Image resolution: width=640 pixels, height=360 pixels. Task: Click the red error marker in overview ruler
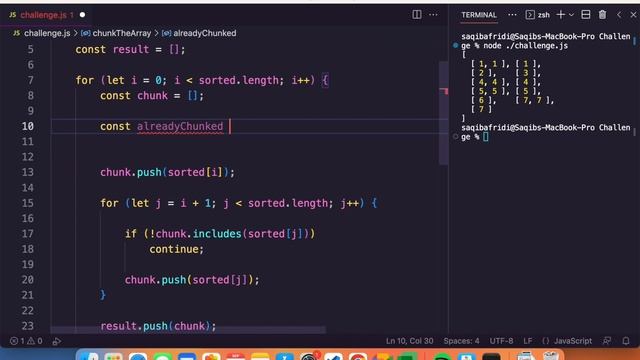[x=444, y=91]
